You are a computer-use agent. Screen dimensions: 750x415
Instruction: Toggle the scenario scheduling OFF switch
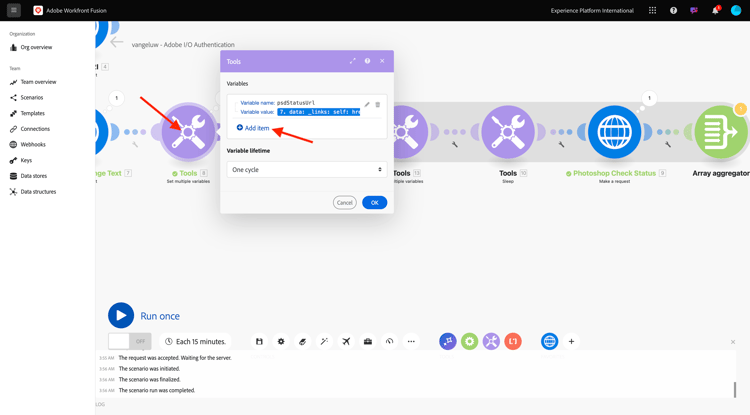coord(130,341)
